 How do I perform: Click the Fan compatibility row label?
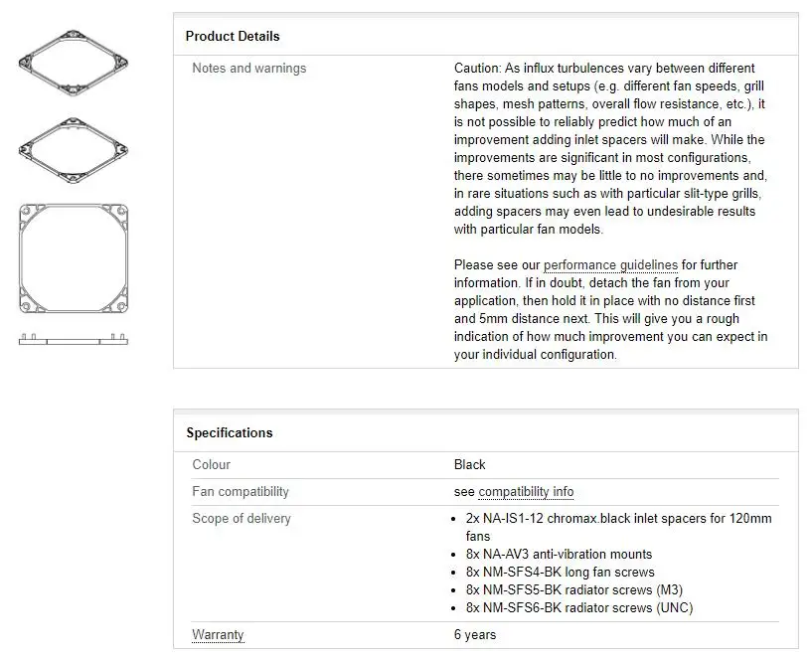[241, 492]
